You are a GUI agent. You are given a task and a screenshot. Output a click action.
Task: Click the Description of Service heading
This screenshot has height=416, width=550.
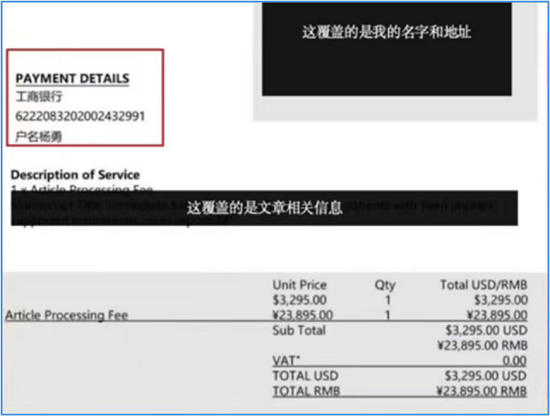75,175
